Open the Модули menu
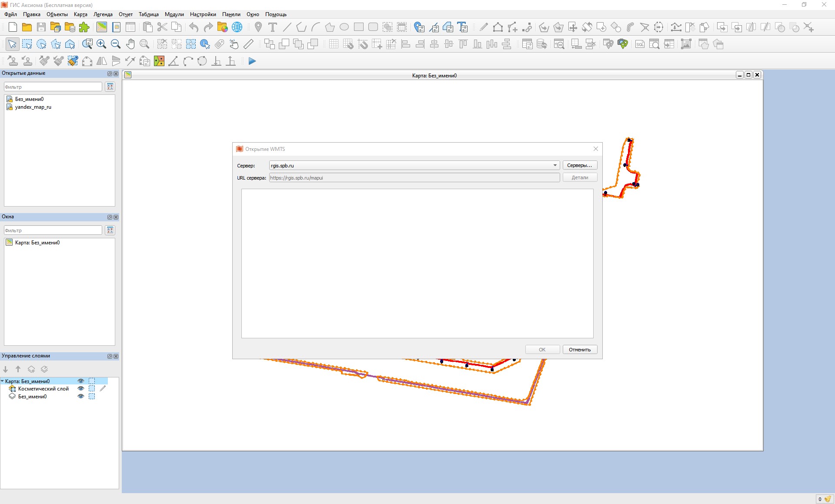This screenshot has width=835, height=504. (174, 14)
